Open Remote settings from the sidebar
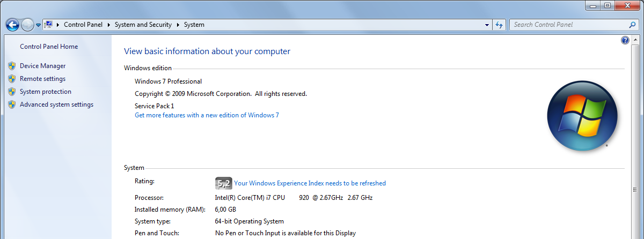Screen dimensions: 644x239 pos(42,79)
